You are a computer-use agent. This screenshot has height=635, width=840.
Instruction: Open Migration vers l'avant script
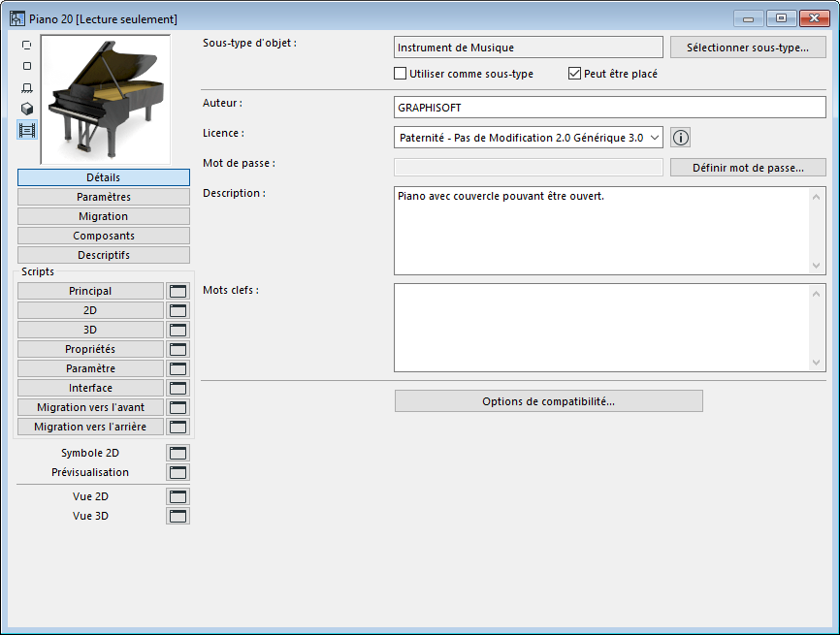[90, 407]
